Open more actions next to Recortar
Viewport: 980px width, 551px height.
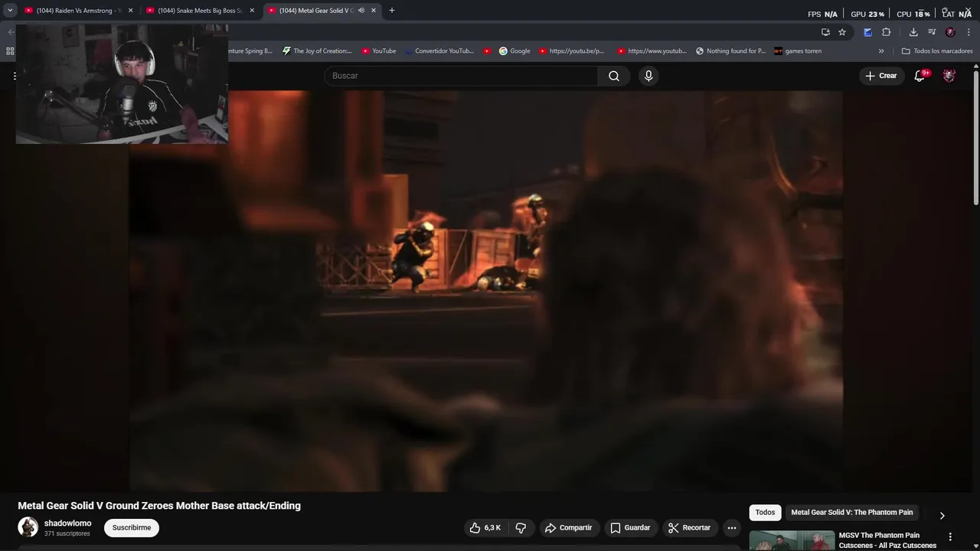coord(732,527)
